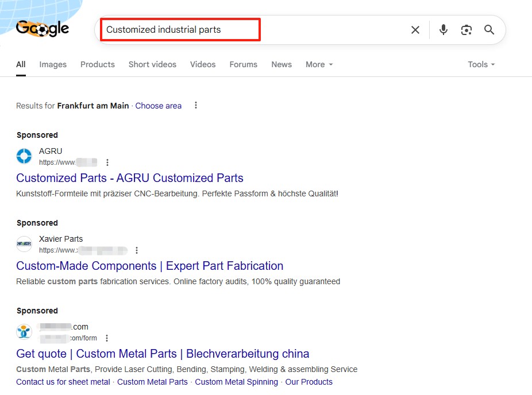Image resolution: width=532 pixels, height=395 pixels.
Task: Click the Xavier Parts site favicon
Action: pyautogui.click(x=24, y=244)
